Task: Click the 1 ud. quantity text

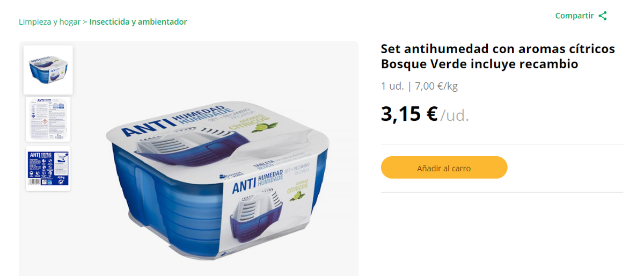Action: click(x=392, y=86)
